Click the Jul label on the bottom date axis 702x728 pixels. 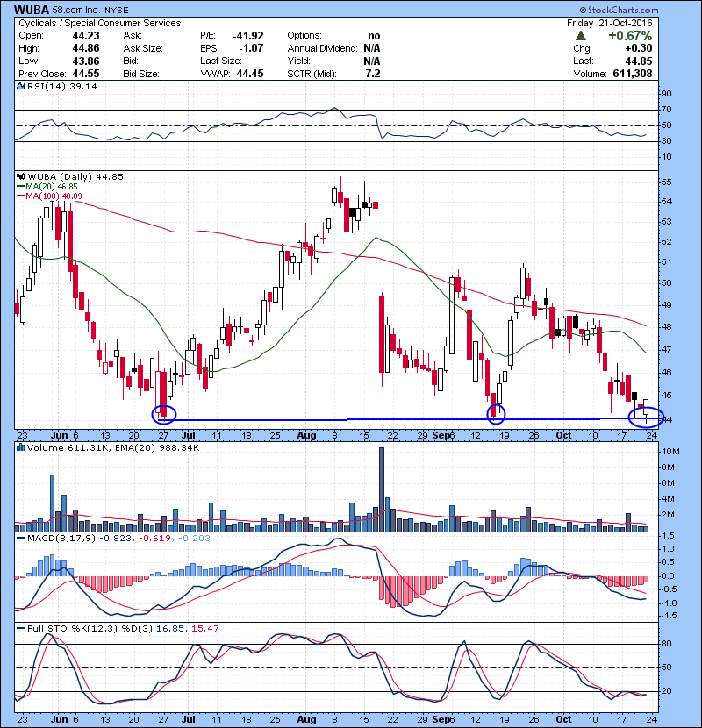click(x=188, y=719)
